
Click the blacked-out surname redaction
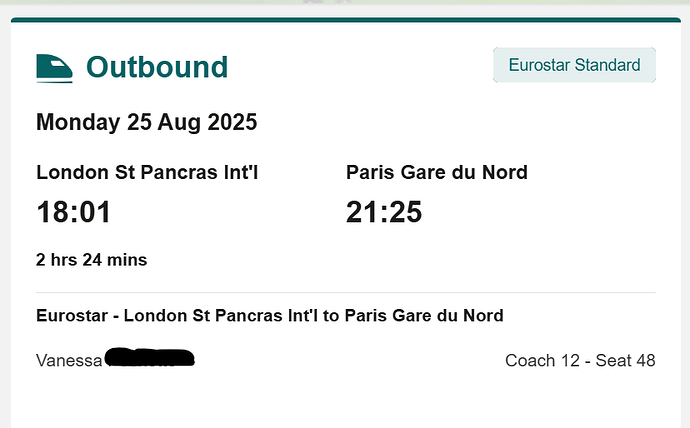[x=149, y=357]
